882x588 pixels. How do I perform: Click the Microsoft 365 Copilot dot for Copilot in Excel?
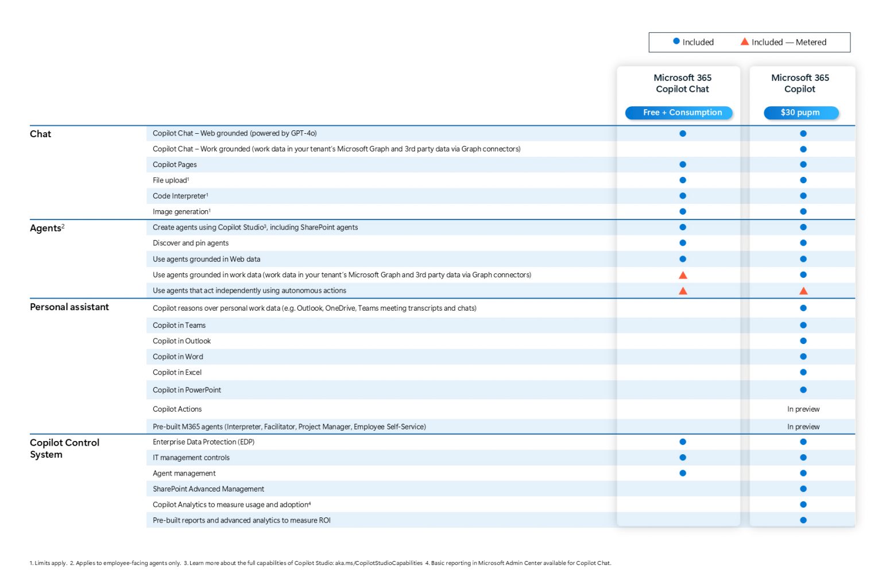pyautogui.click(x=803, y=373)
